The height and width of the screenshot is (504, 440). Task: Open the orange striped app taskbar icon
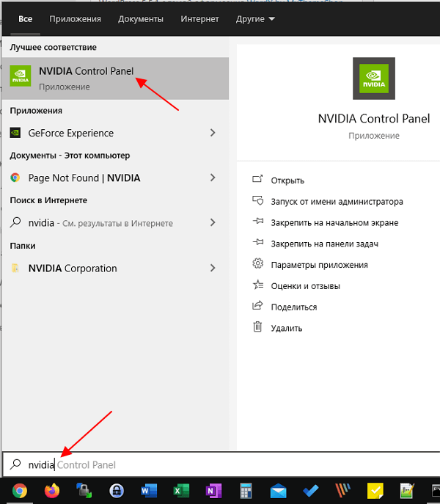pos(343,491)
